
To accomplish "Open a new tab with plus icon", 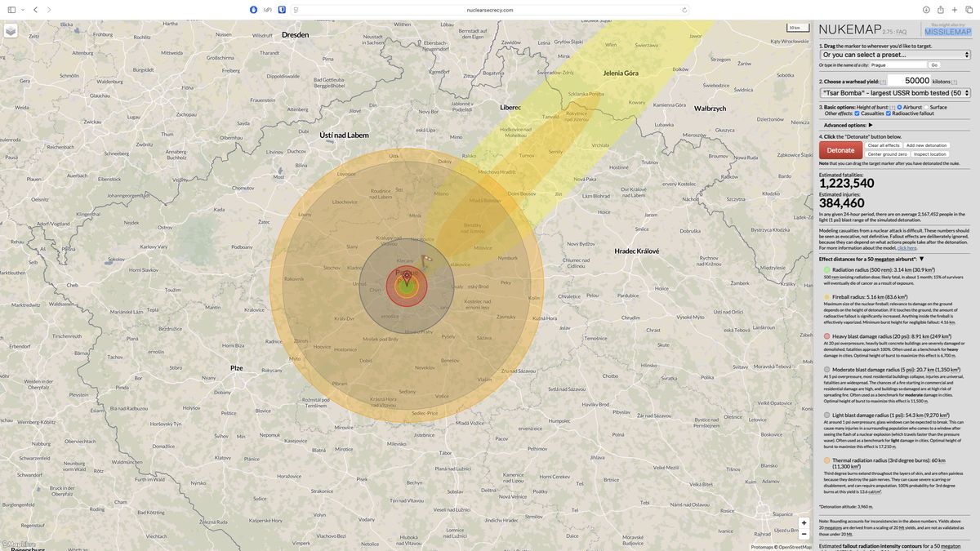I will [955, 10].
